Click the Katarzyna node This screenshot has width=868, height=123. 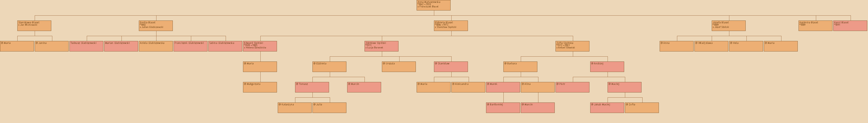[x=295, y=107]
